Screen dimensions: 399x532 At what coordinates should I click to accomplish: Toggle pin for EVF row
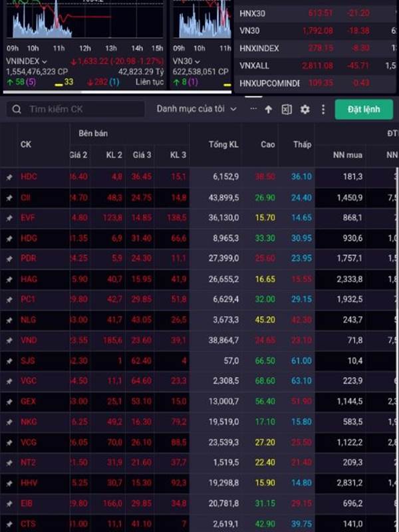(x=9, y=218)
